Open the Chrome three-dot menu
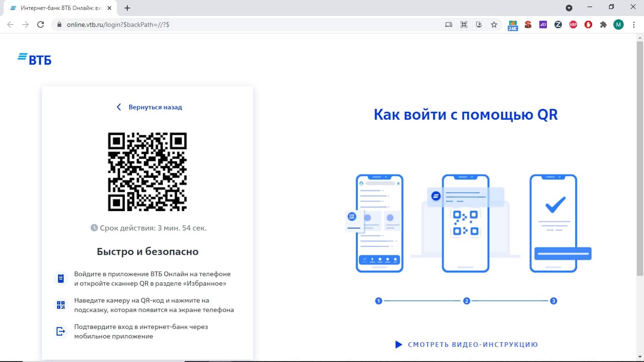 [633, 25]
